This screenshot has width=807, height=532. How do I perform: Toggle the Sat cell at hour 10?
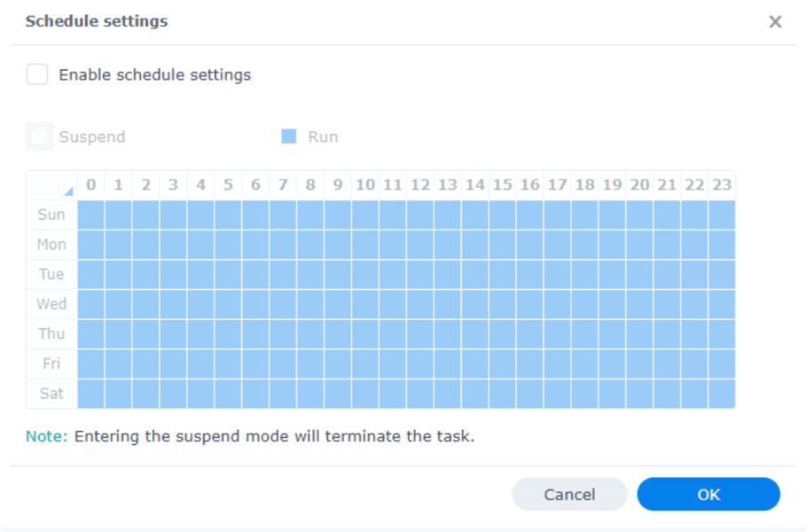point(365,393)
